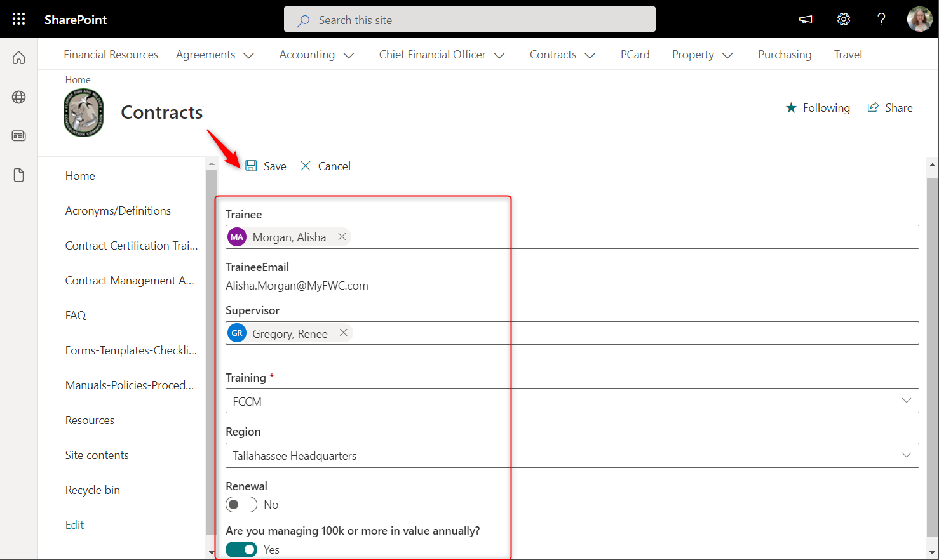Toggle Following for the Contracts site
The height and width of the screenshot is (560, 939).
click(x=818, y=107)
